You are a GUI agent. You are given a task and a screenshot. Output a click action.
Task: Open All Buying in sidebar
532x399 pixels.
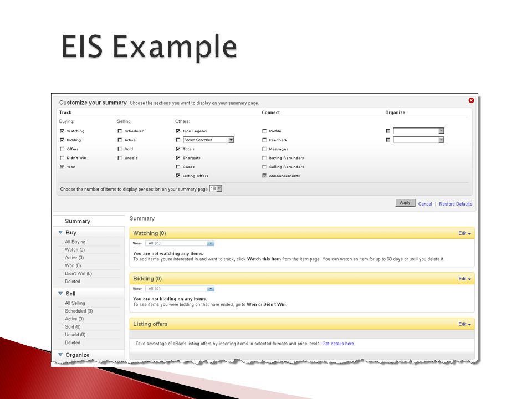pos(75,242)
